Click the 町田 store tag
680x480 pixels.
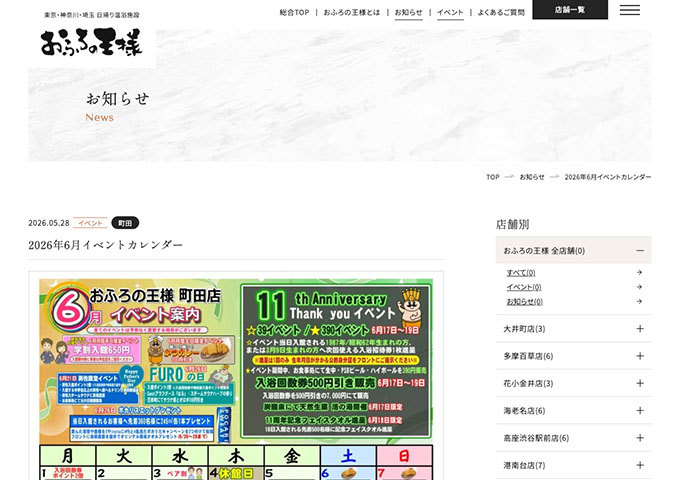coord(125,223)
